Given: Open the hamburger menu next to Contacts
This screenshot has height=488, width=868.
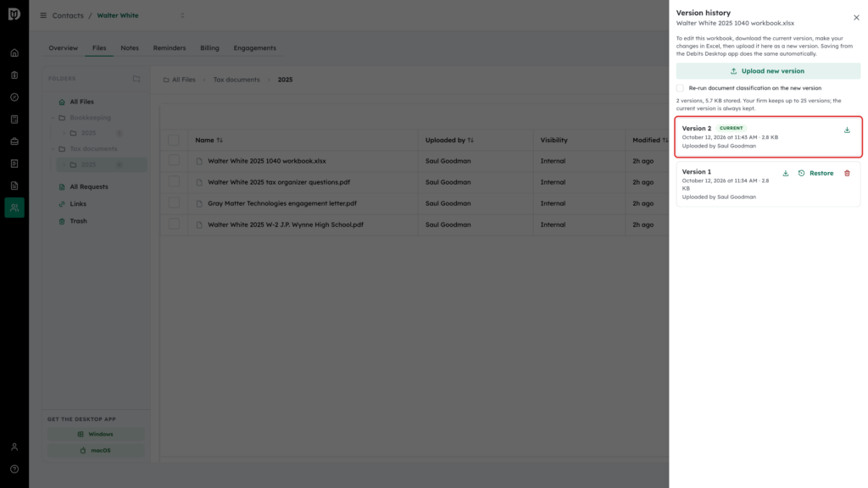Looking at the screenshot, I should 43,15.
